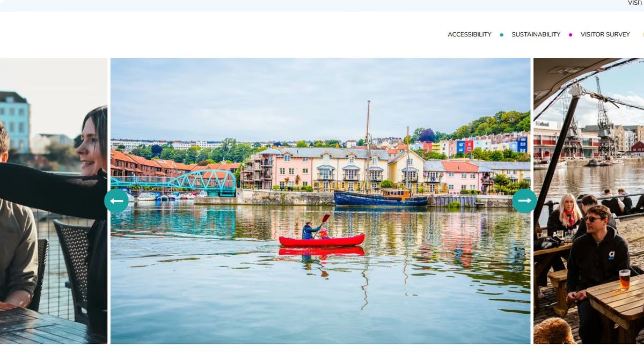Click the pint of beer on the table
Viewport: 644px width, 362px height.
click(x=625, y=279)
